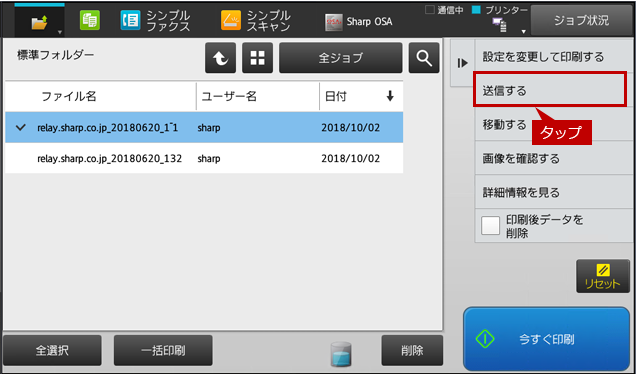Select file relay.sharp.co.jp_20180620_132
This screenshot has height=374, width=636.
204,158
